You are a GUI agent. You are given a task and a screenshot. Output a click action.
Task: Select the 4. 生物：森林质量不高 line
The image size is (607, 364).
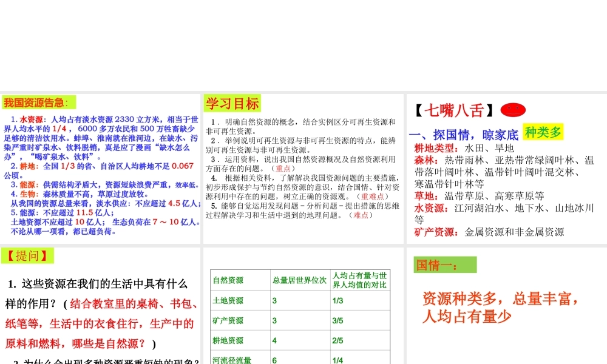(80, 194)
